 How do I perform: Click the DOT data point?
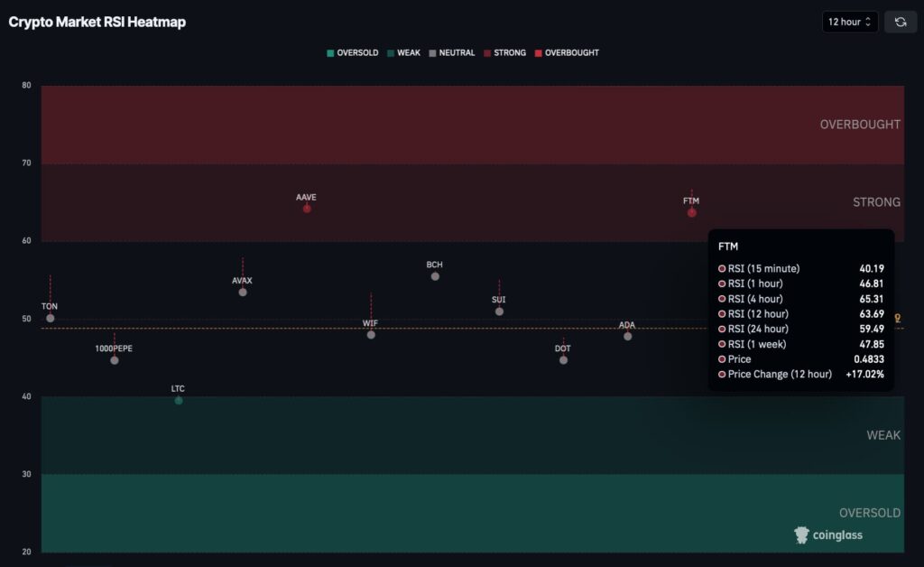point(563,360)
